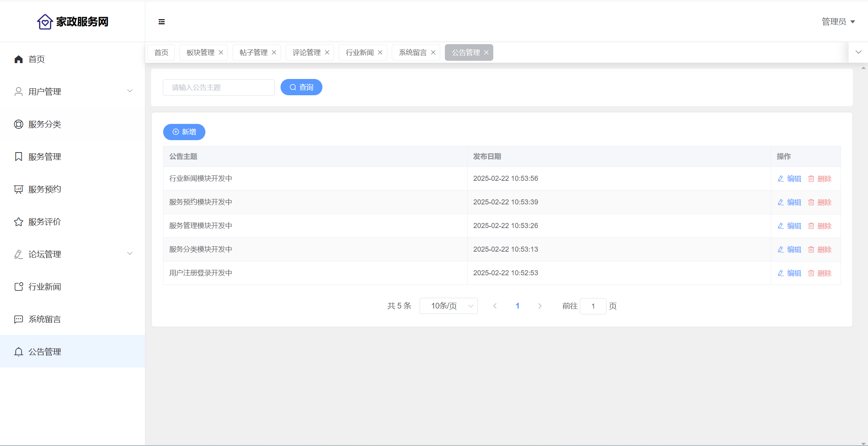Switch to the 帖子管理 tab

253,53
